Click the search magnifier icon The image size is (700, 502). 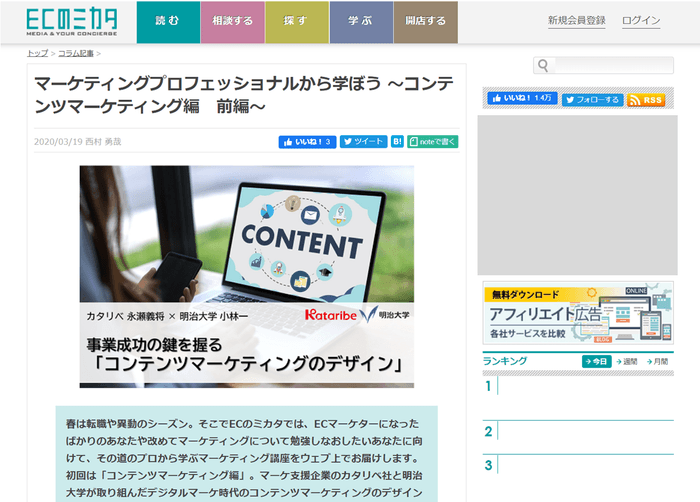pyautogui.click(x=543, y=66)
